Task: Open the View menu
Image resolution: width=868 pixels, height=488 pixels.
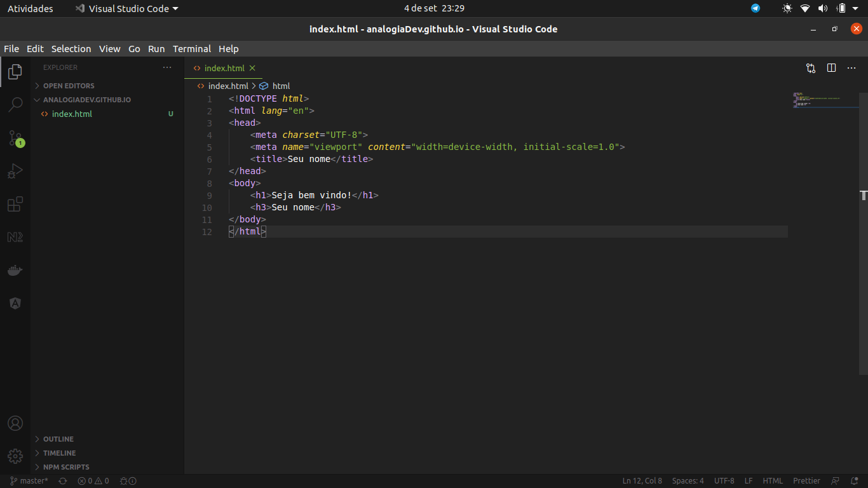Action: pyautogui.click(x=109, y=49)
